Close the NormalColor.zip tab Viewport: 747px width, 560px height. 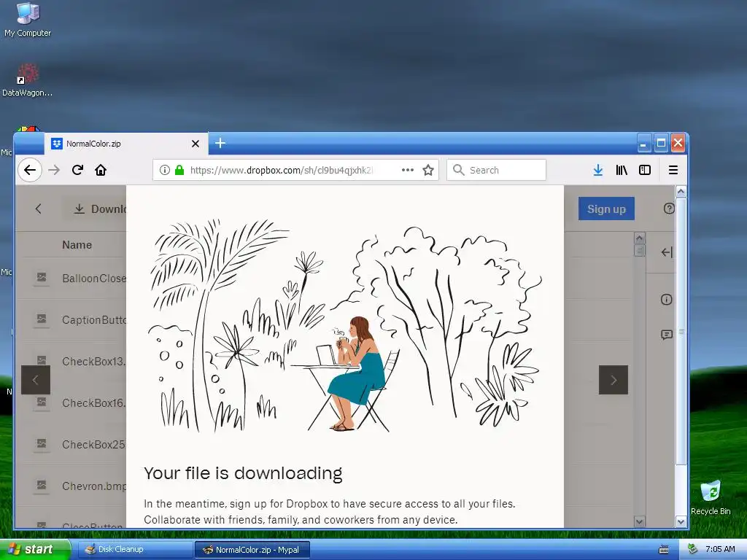click(x=196, y=144)
